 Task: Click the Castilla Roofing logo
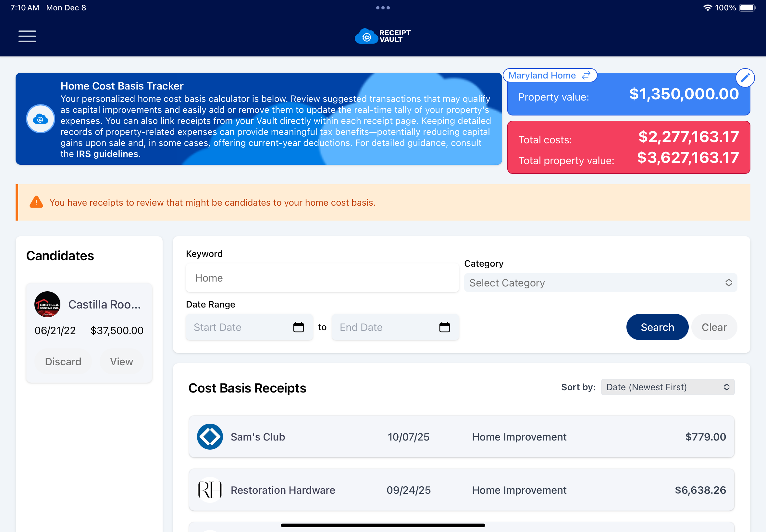coord(47,304)
